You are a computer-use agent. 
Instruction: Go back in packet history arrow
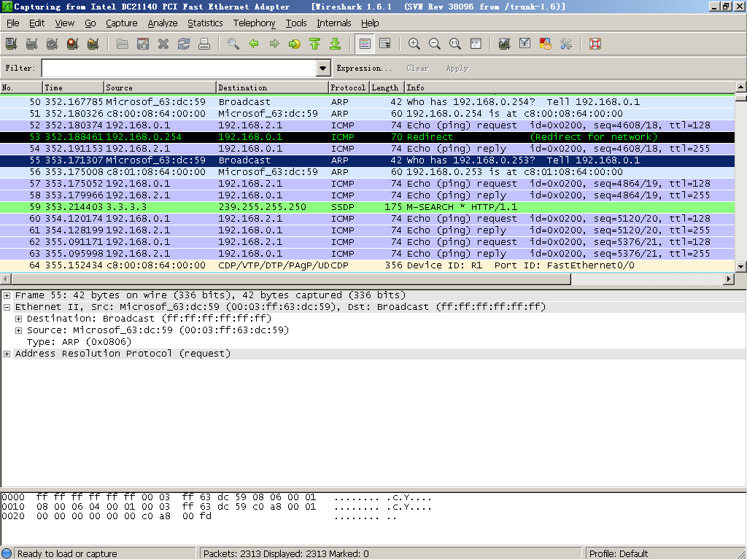tap(254, 44)
